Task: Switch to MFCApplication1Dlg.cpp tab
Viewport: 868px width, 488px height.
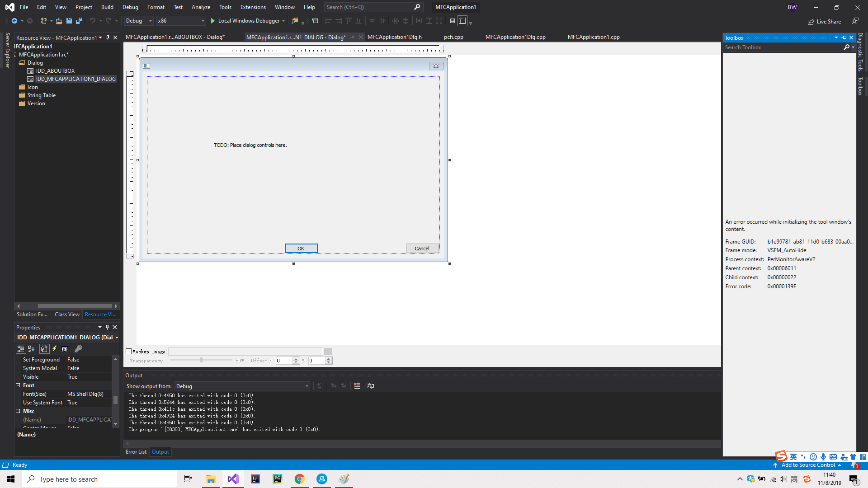Action: click(515, 37)
